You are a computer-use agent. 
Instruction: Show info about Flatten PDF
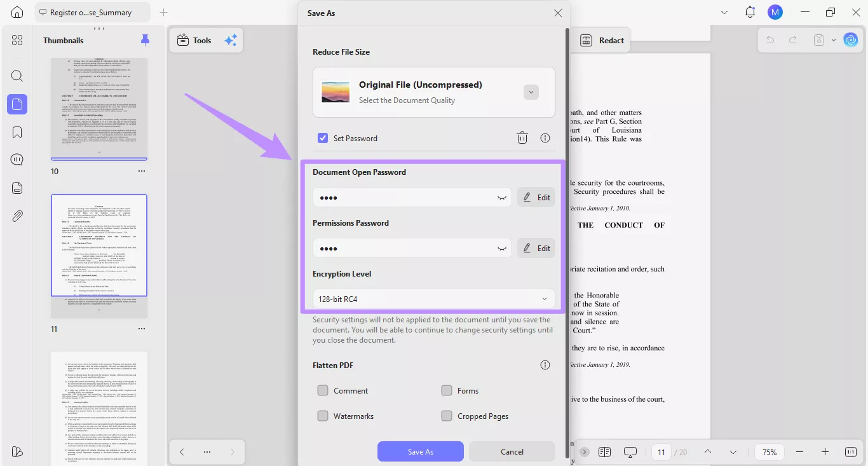click(x=545, y=365)
